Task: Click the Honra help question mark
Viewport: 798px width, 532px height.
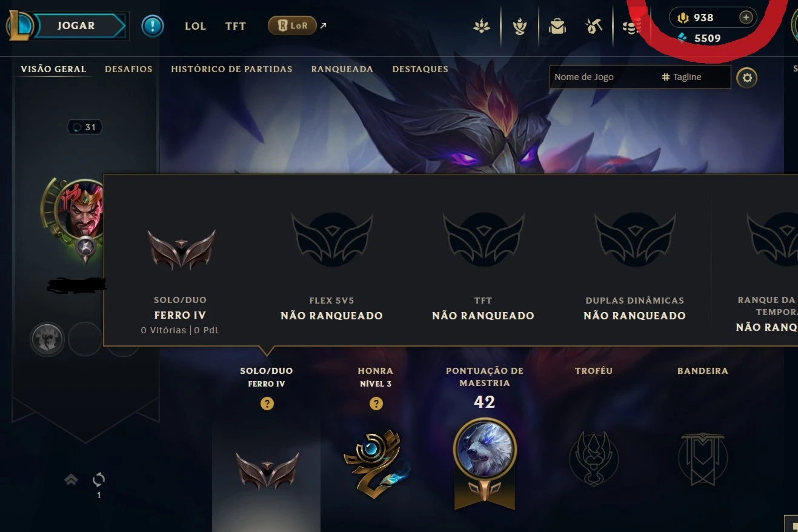Action: click(x=376, y=404)
